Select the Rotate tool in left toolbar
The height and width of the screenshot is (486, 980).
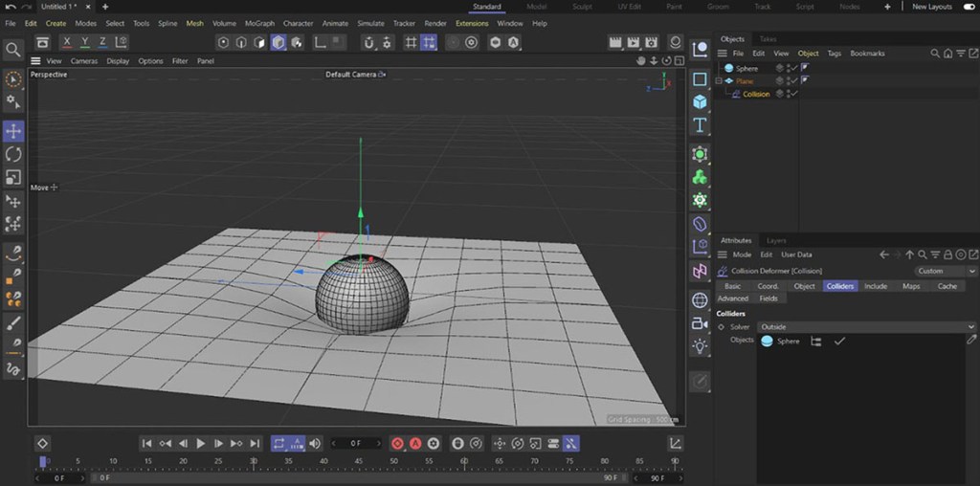13,154
